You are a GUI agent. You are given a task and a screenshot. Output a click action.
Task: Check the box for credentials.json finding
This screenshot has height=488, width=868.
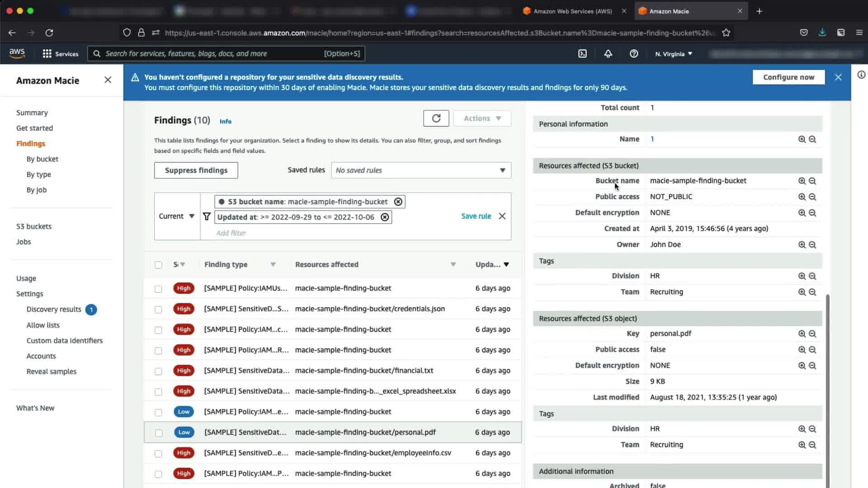pyautogui.click(x=158, y=310)
